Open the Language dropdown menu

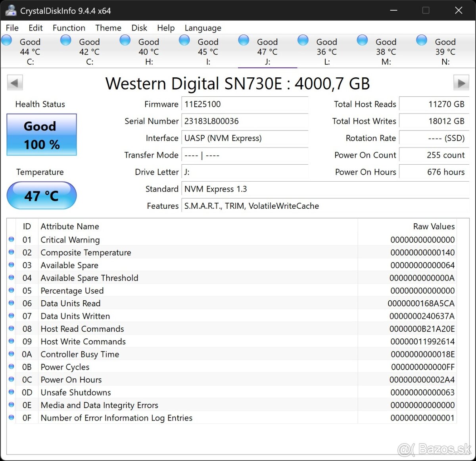[x=202, y=28]
